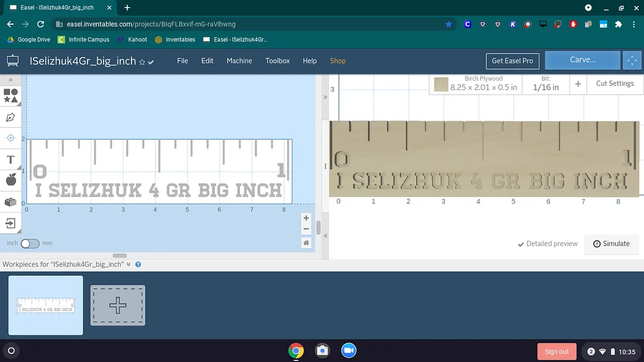This screenshot has width=644, height=362.
Task: Open the Infinite Campus bookmark
Action: point(83,40)
